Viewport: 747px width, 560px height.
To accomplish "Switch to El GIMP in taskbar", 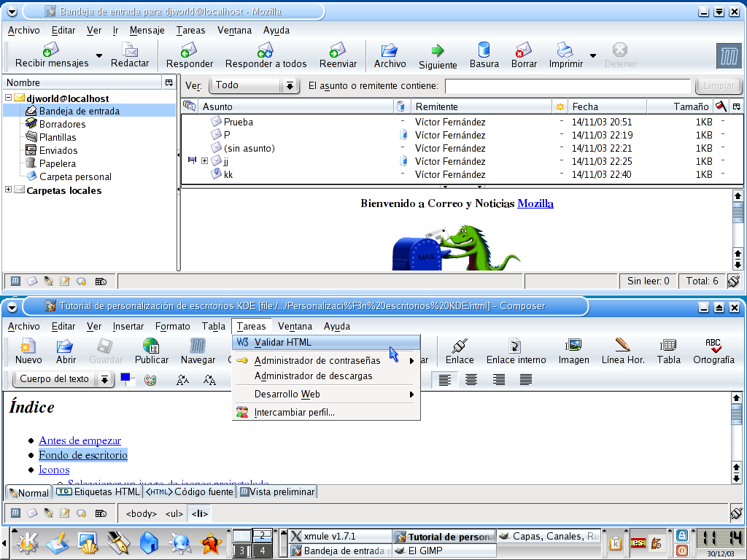I will (x=444, y=551).
